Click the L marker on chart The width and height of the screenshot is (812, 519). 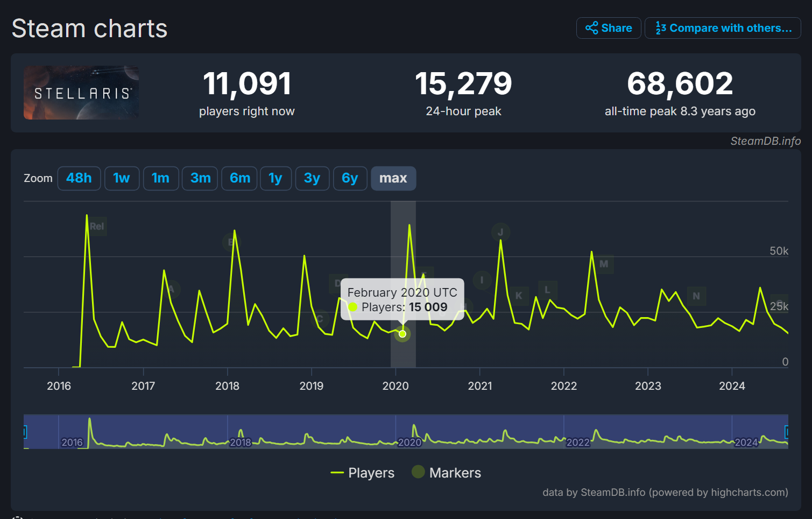click(x=547, y=290)
